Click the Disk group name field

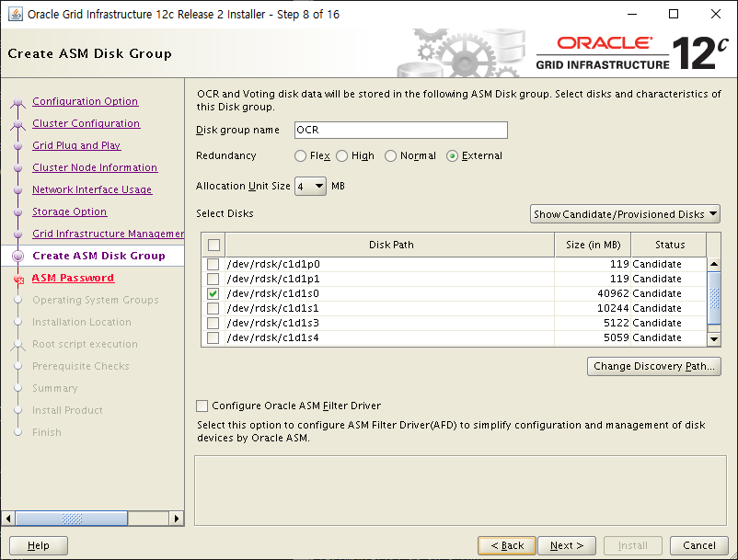[x=401, y=131]
